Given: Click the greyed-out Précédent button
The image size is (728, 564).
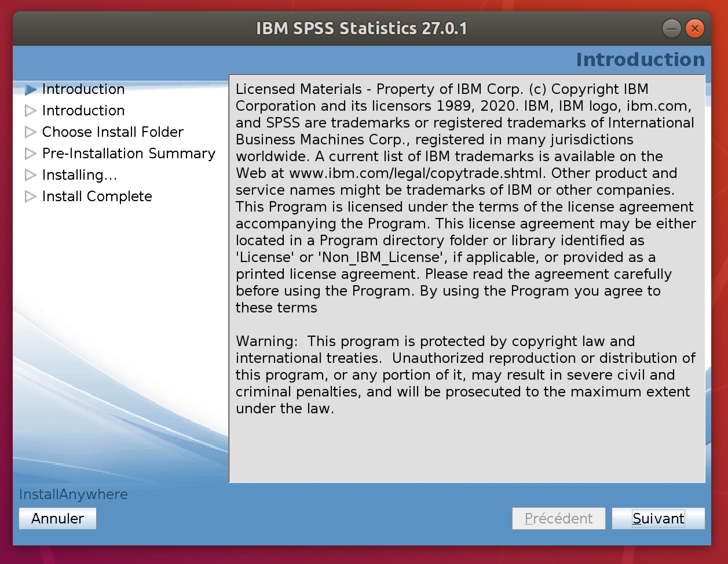Looking at the screenshot, I should 558,518.
